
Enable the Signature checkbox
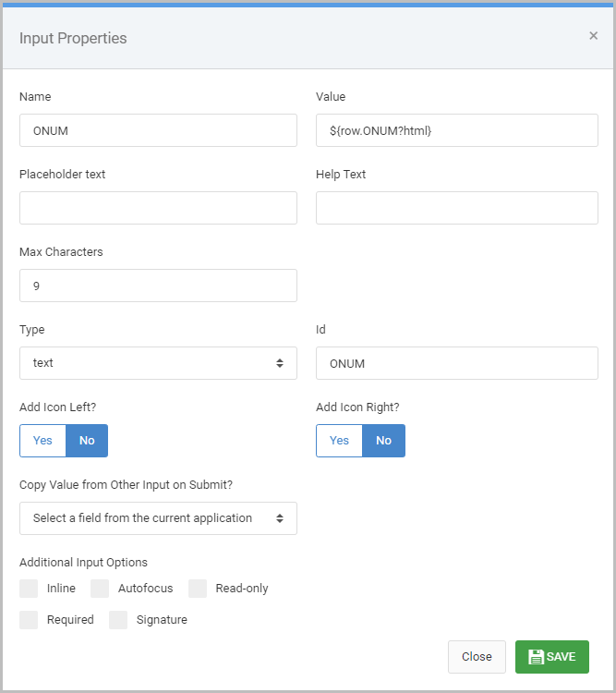pyautogui.click(x=118, y=620)
